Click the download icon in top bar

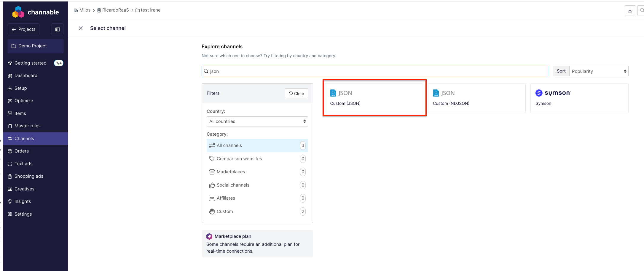pos(630,10)
